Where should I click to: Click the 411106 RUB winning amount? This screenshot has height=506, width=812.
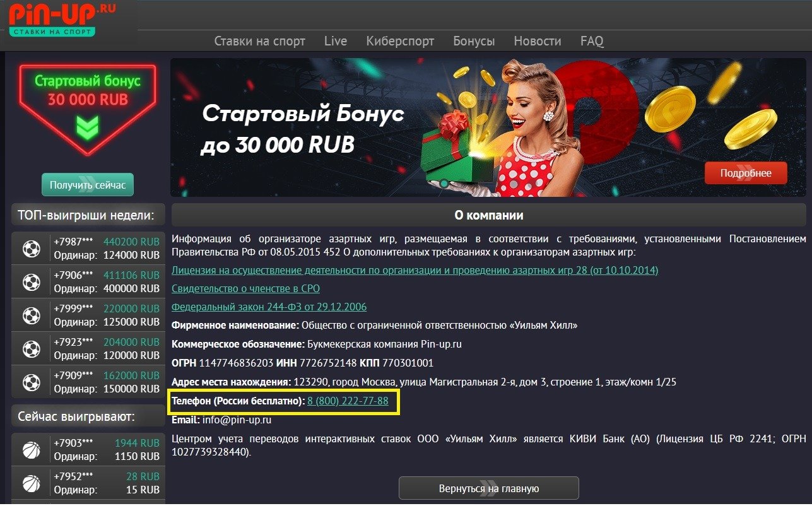pos(131,276)
